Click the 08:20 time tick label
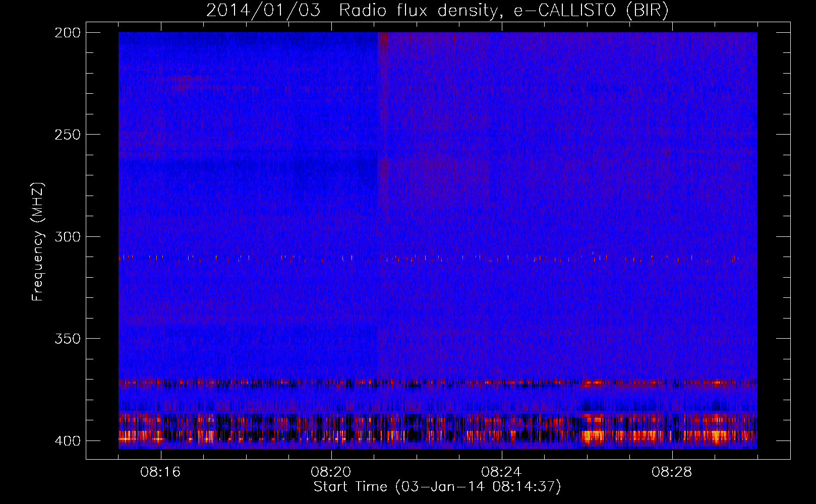816x504 pixels. (x=331, y=472)
